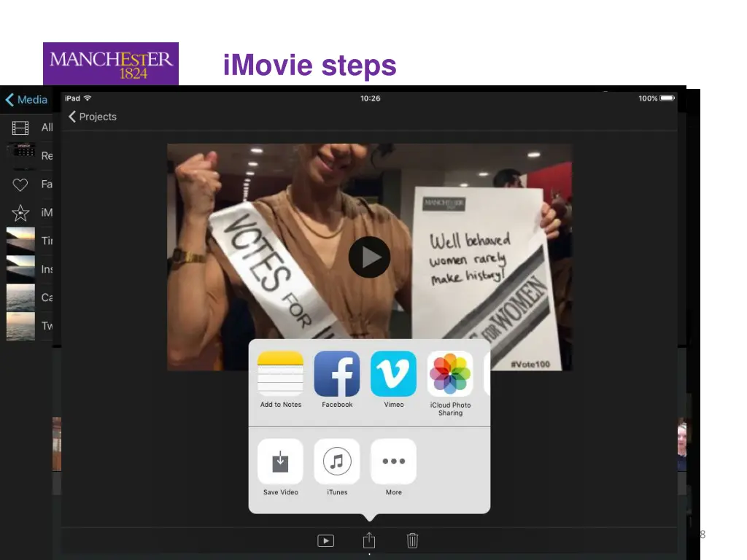Play the video preview with the center button
The height and width of the screenshot is (560, 747).
coord(369,257)
